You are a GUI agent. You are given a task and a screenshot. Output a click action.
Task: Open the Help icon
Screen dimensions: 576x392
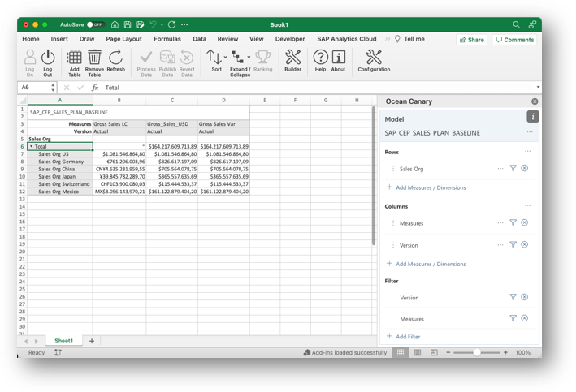pyautogui.click(x=320, y=58)
